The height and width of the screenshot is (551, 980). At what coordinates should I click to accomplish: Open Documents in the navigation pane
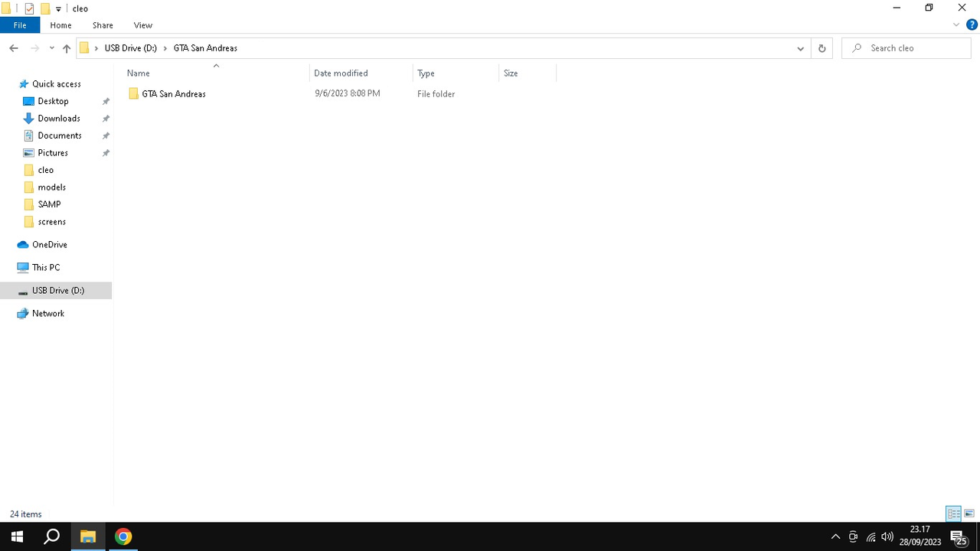point(59,135)
